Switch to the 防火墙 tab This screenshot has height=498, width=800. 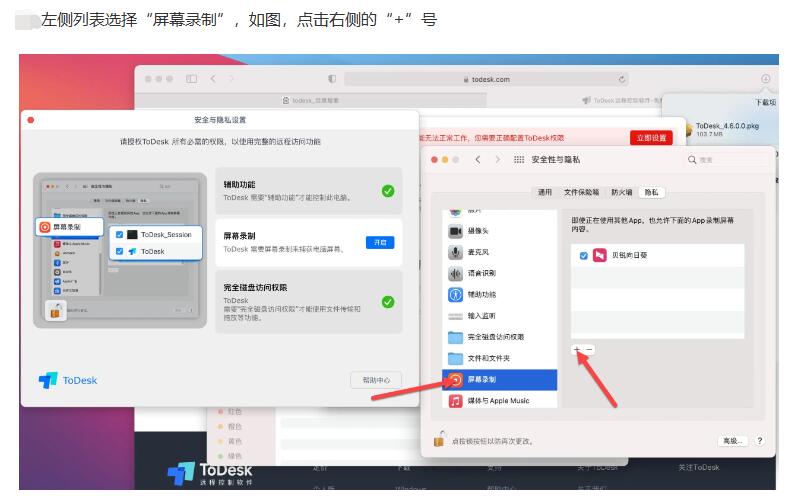pyautogui.click(x=620, y=192)
